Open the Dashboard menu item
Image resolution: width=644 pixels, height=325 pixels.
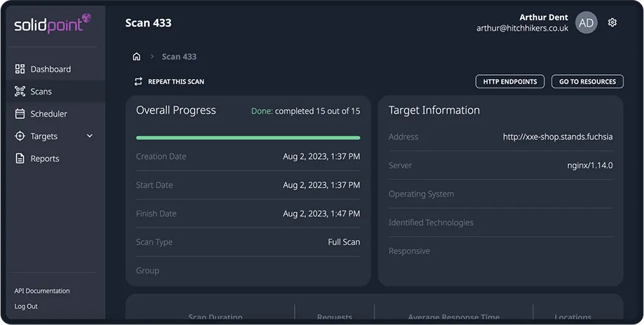(50, 69)
